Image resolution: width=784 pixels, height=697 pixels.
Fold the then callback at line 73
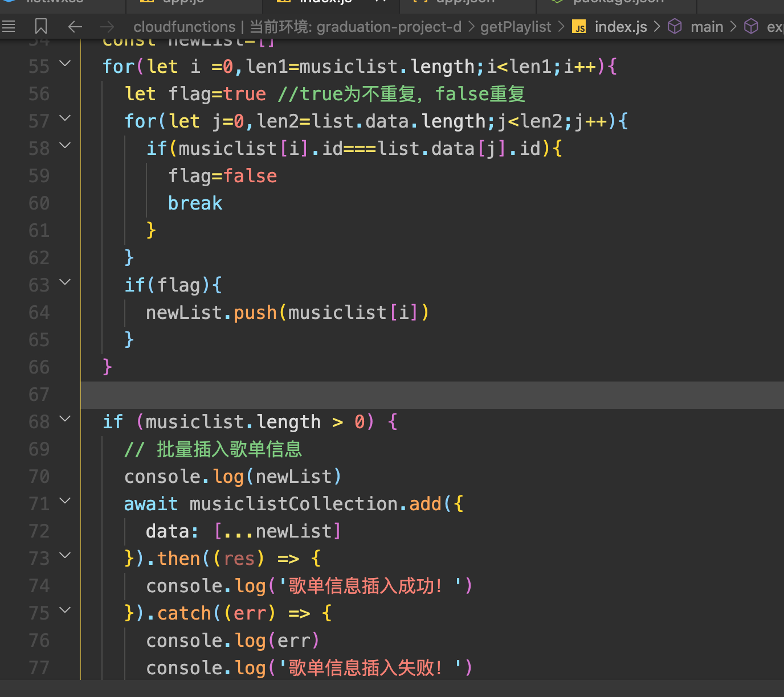click(66, 555)
